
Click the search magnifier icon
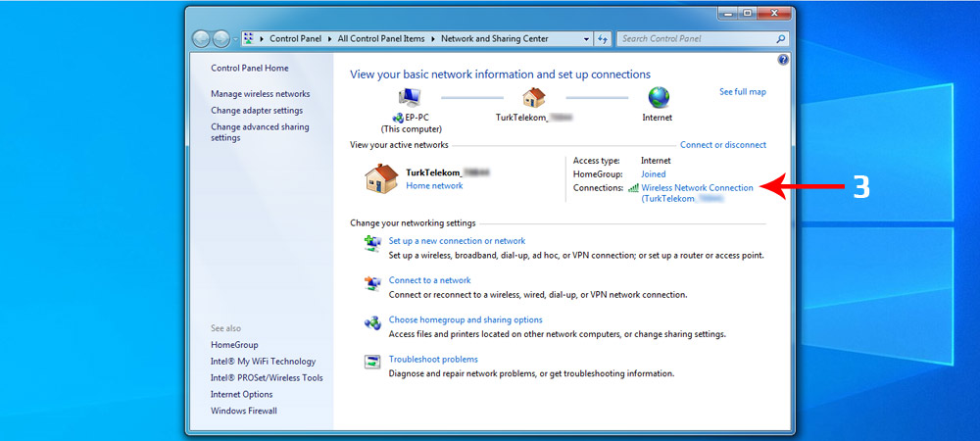781,39
